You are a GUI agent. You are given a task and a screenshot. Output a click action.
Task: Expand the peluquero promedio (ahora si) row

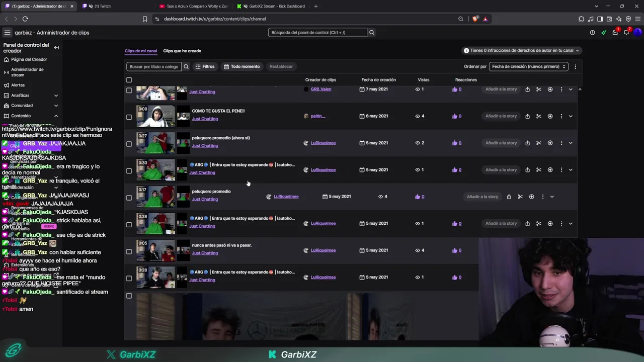tap(571, 143)
